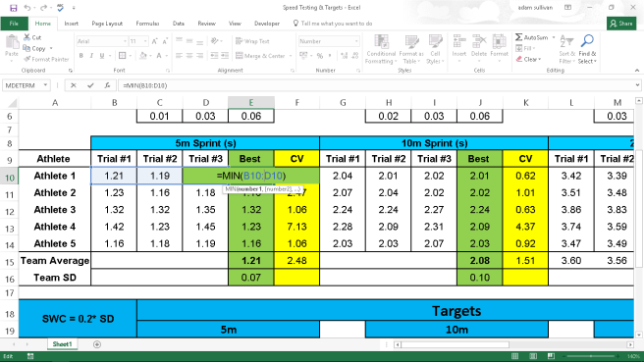Click the Fill Color bucket
This screenshot has height=362, width=644.
(x=142, y=55)
